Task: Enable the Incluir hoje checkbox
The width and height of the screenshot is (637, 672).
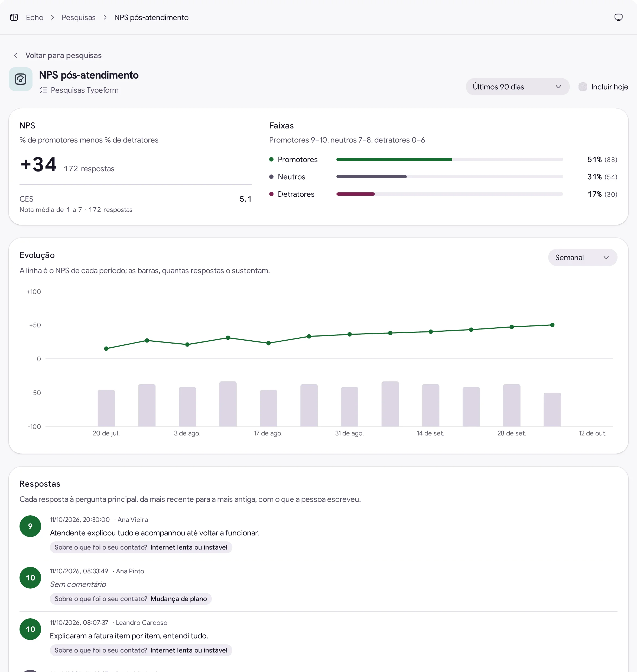Action: coord(583,87)
